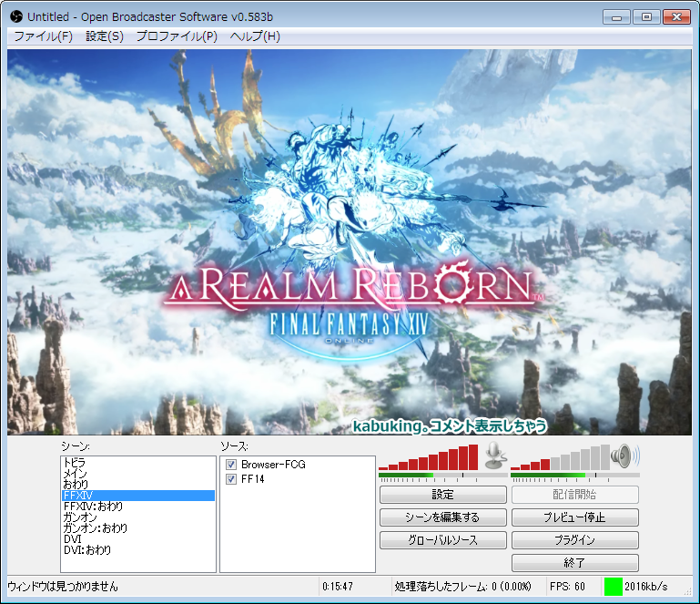This screenshot has height=604, width=700.
Task: Select the トビラ scene
Action: pyautogui.click(x=138, y=463)
